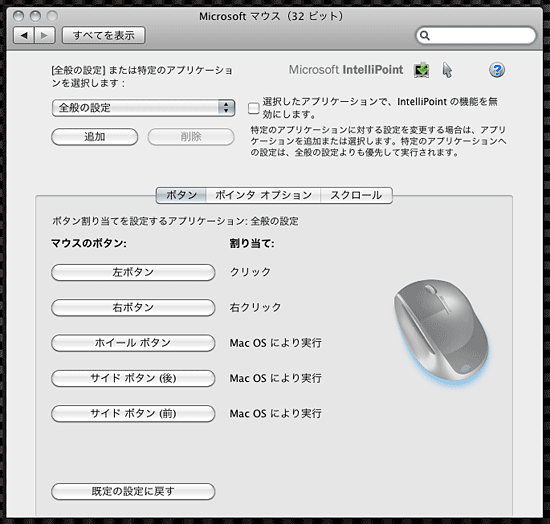Click the green download update icon
This screenshot has width=550, height=524.
coord(421,70)
